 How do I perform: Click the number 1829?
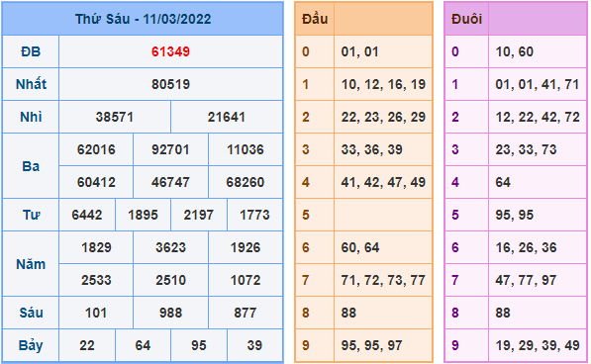tap(96, 247)
